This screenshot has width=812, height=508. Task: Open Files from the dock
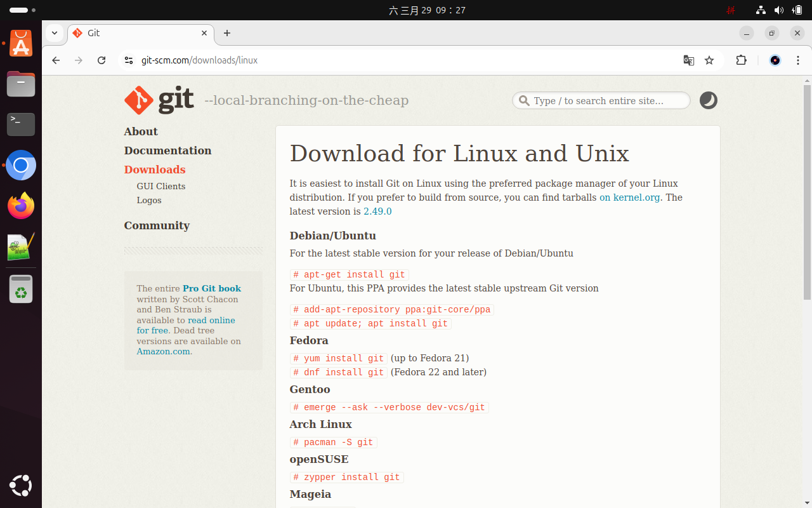[x=21, y=84]
